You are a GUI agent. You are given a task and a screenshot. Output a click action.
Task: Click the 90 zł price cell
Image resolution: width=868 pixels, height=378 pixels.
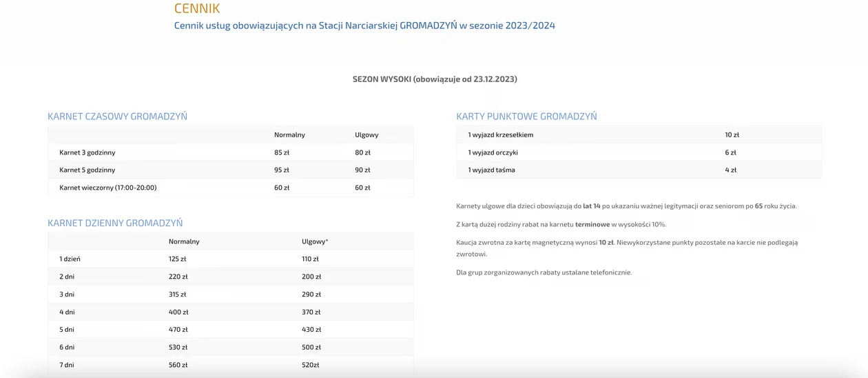(362, 170)
